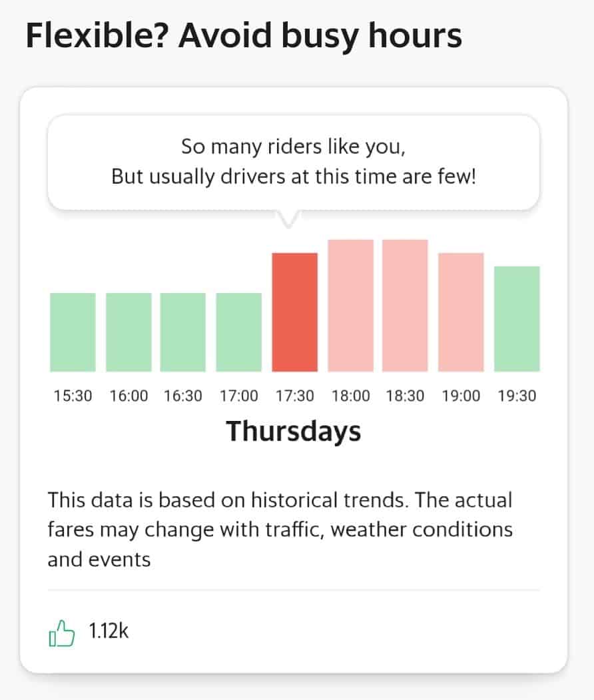The height and width of the screenshot is (700, 594).
Task: Tap the 'So many riders' tooltip bubble
Action: tap(294, 163)
